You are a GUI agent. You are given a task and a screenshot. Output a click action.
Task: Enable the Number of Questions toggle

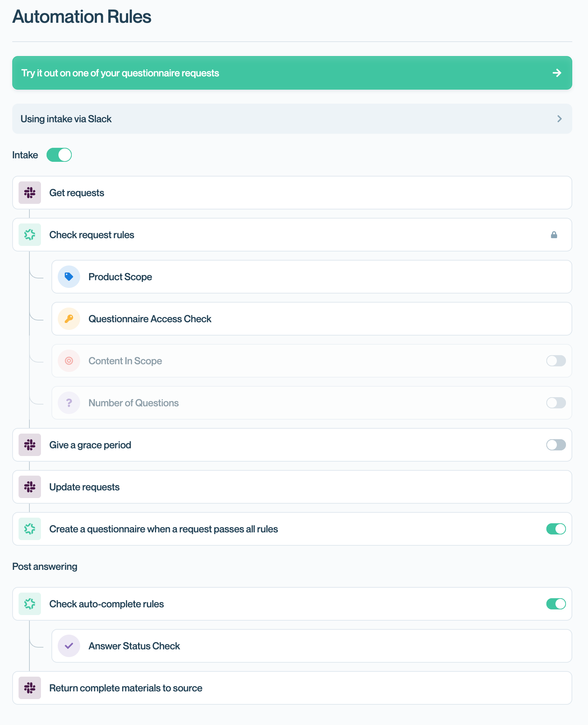pyautogui.click(x=556, y=403)
